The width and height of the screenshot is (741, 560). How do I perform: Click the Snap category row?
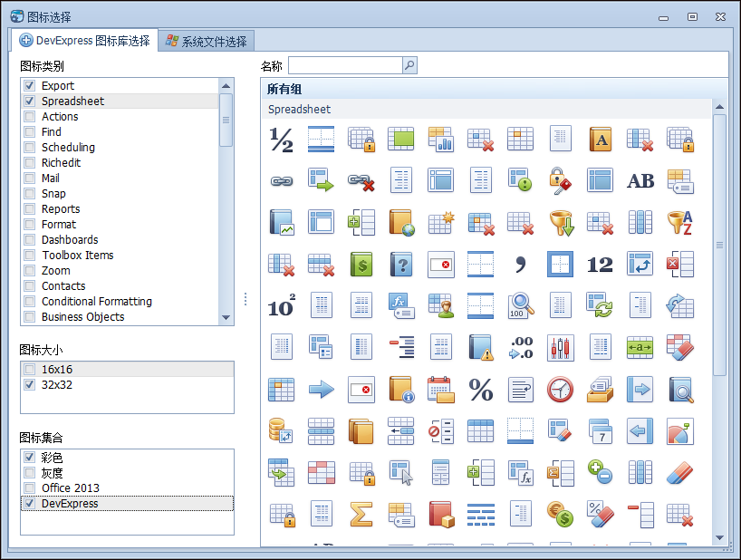pos(120,193)
